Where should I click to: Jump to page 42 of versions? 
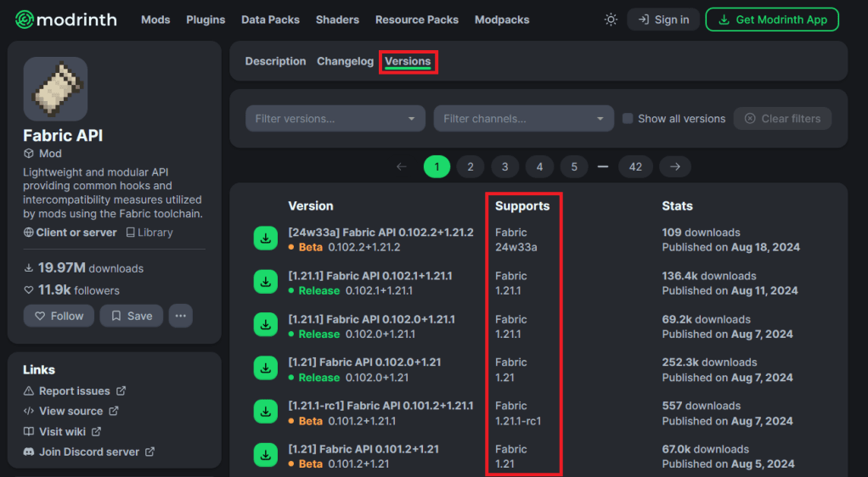635,167
